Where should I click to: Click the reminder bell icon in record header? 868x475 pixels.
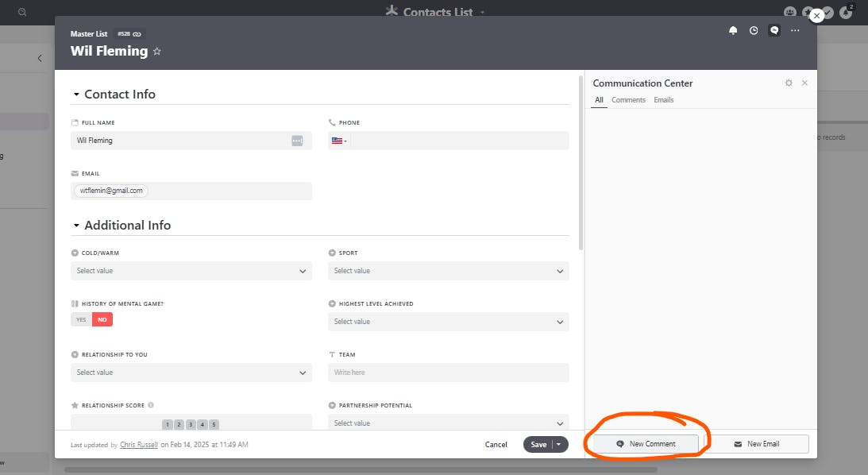pyautogui.click(x=733, y=30)
